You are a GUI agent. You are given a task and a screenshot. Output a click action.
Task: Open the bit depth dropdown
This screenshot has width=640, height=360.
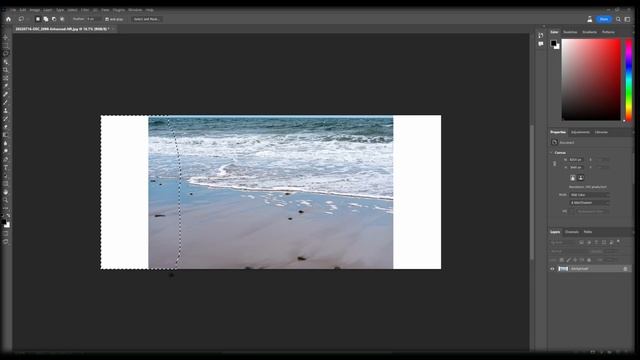pos(589,202)
